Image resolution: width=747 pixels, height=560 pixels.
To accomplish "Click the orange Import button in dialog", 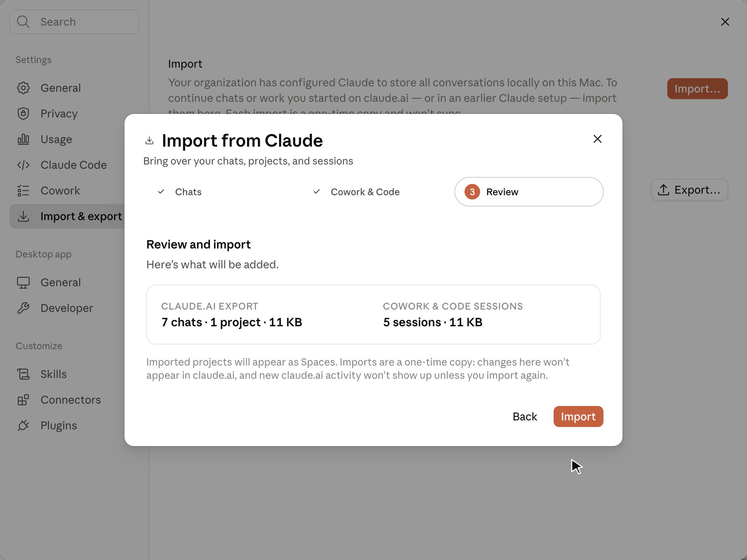I will click(578, 416).
